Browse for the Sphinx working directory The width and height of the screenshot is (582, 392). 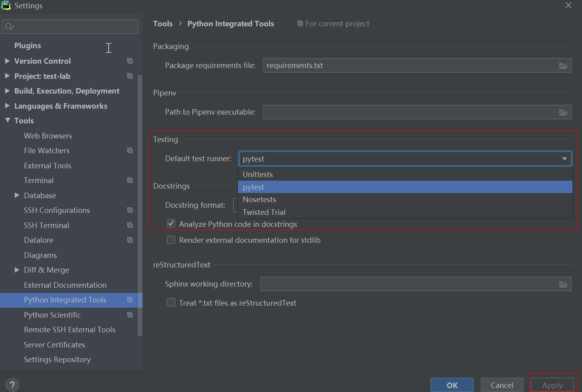click(563, 284)
